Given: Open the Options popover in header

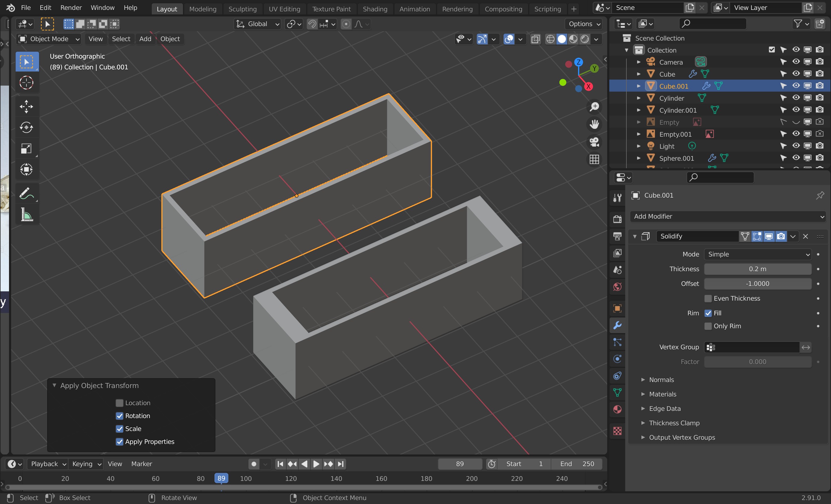Looking at the screenshot, I should [584, 24].
